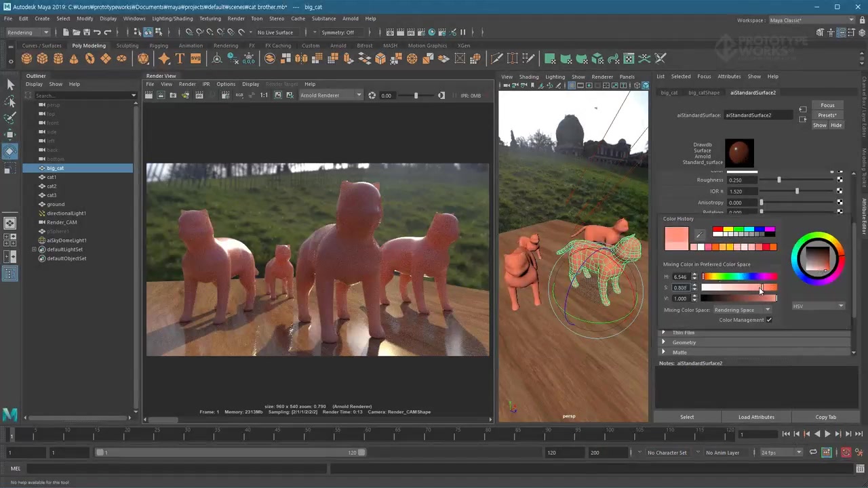868x488 pixels.
Task: Switch to the big_catShape tab
Action: (x=703, y=93)
